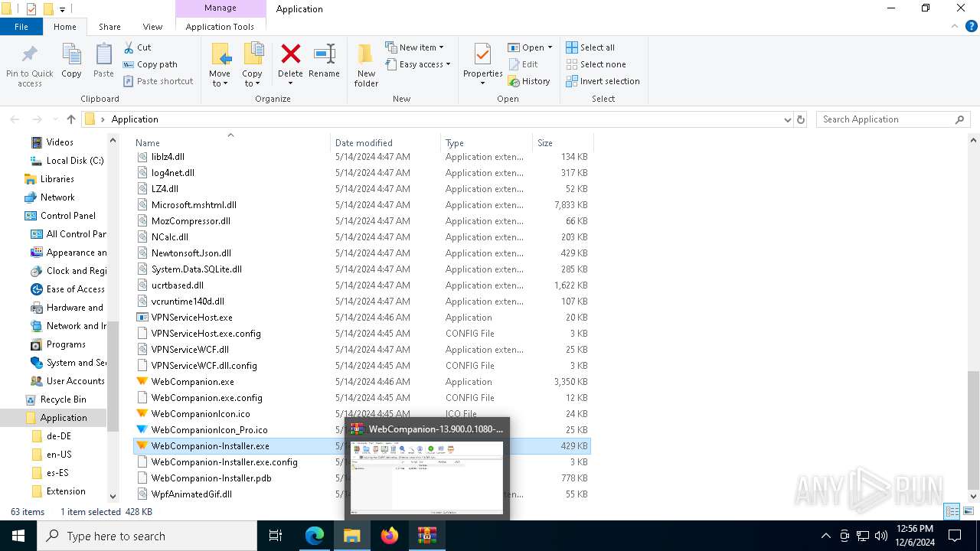Click the volume icon in system tray
This screenshot has width=980, height=551.
click(880, 536)
